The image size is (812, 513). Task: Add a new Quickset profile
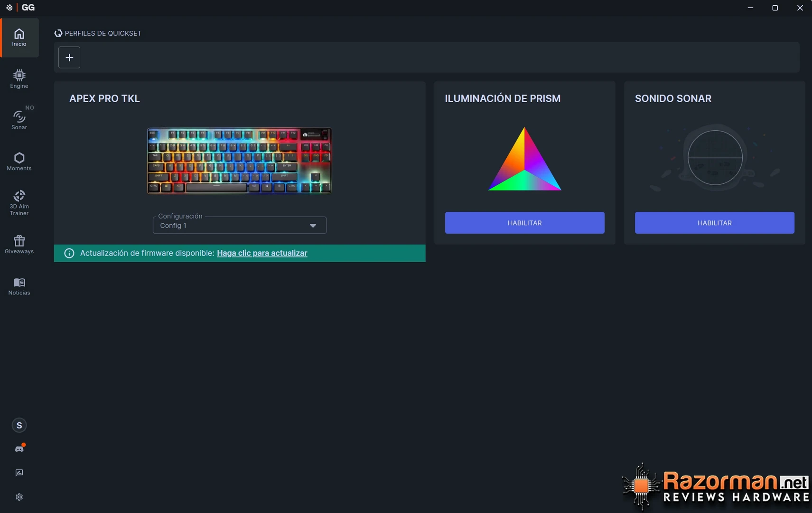(x=69, y=57)
